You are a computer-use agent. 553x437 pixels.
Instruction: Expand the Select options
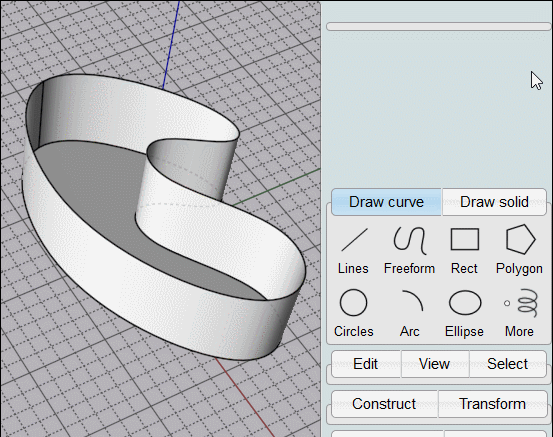[x=508, y=364]
